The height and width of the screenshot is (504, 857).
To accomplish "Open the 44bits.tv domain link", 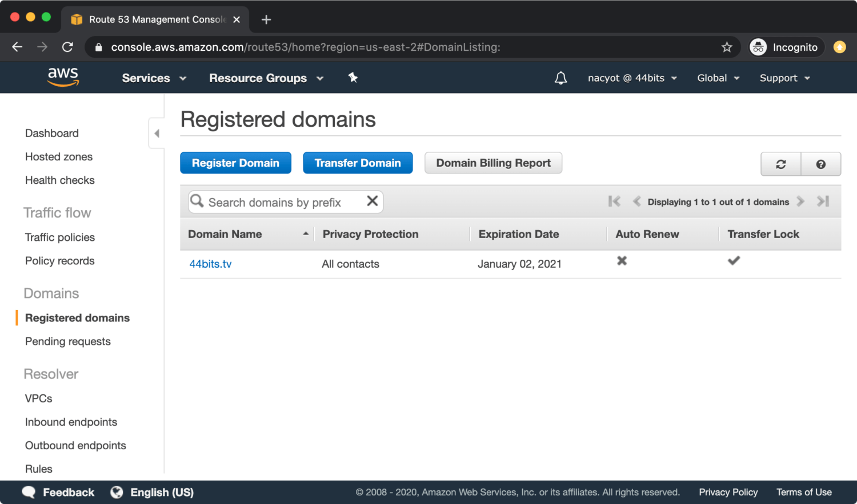I will (x=210, y=264).
